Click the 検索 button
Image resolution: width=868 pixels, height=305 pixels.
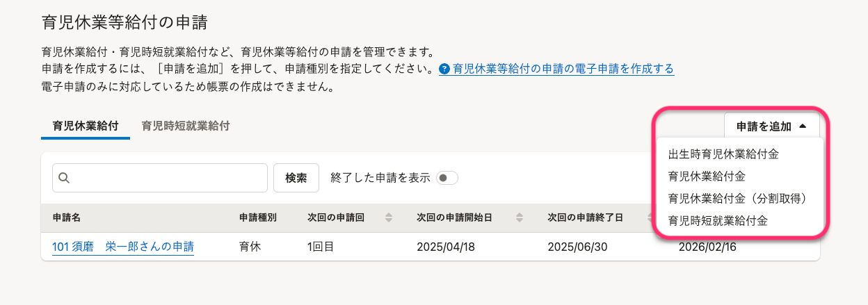click(x=296, y=178)
